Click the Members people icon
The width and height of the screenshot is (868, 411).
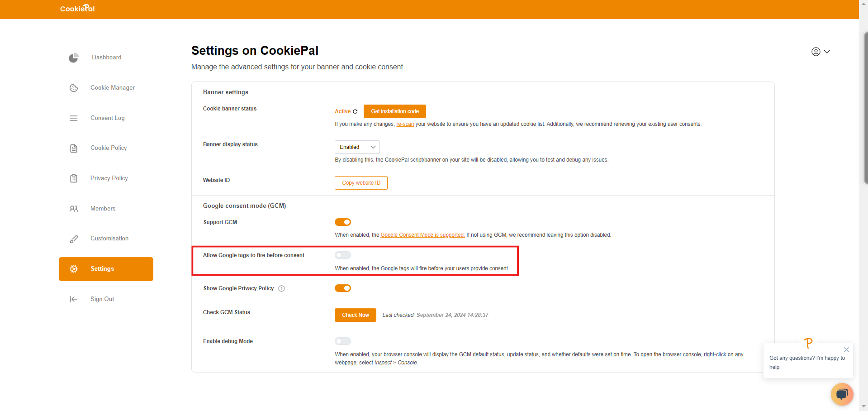[x=74, y=209]
